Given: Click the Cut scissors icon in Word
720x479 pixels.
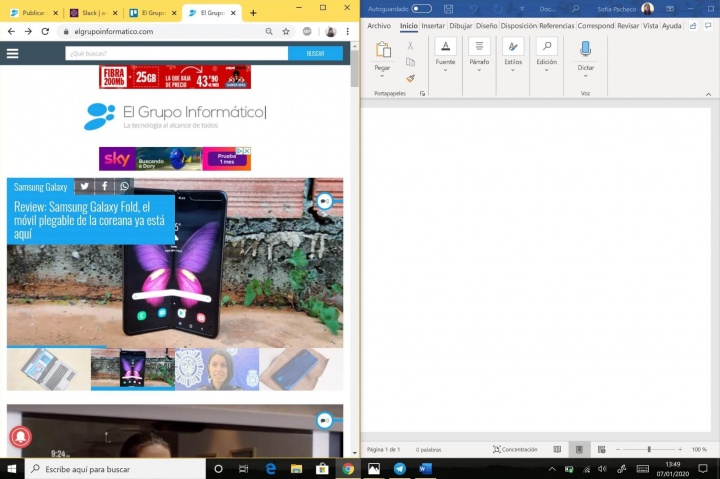Looking at the screenshot, I should [410, 45].
